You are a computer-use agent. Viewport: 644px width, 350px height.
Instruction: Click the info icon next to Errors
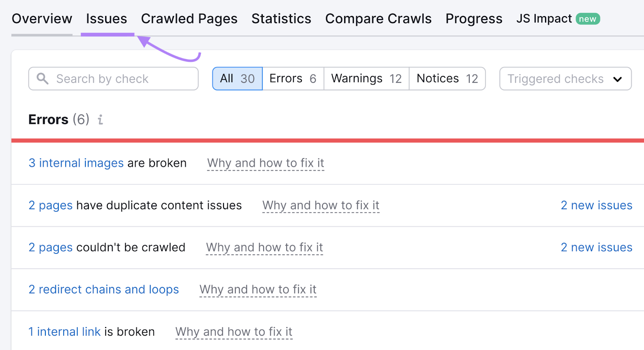pos(100,119)
